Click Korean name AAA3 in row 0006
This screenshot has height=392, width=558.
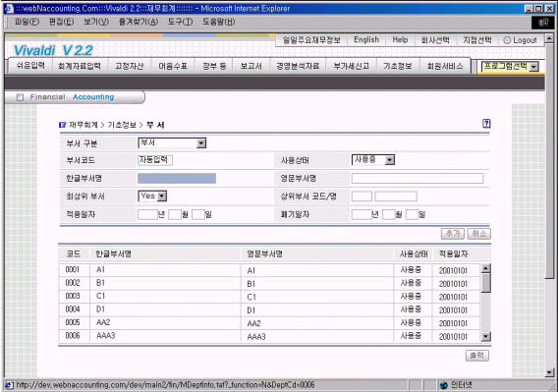(x=106, y=335)
